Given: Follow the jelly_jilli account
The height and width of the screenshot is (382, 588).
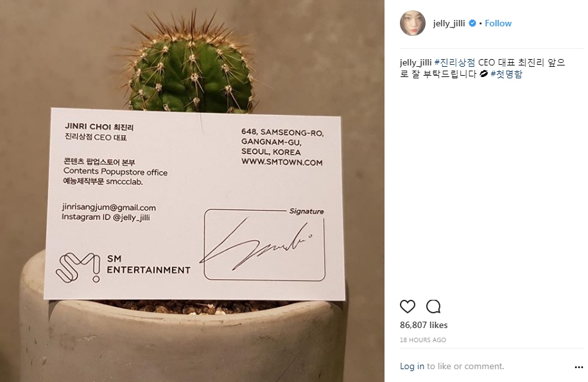Looking at the screenshot, I should tap(498, 23).
